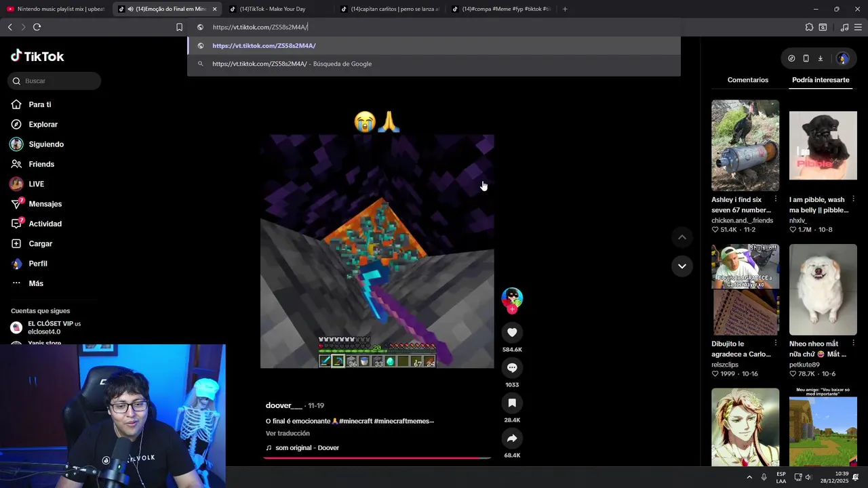Show hidden system tray icons chevron
868x488 pixels.
[748, 477]
